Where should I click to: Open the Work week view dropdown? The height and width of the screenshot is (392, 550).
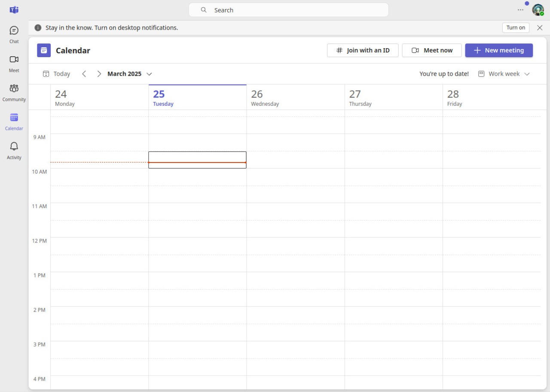[x=504, y=74]
